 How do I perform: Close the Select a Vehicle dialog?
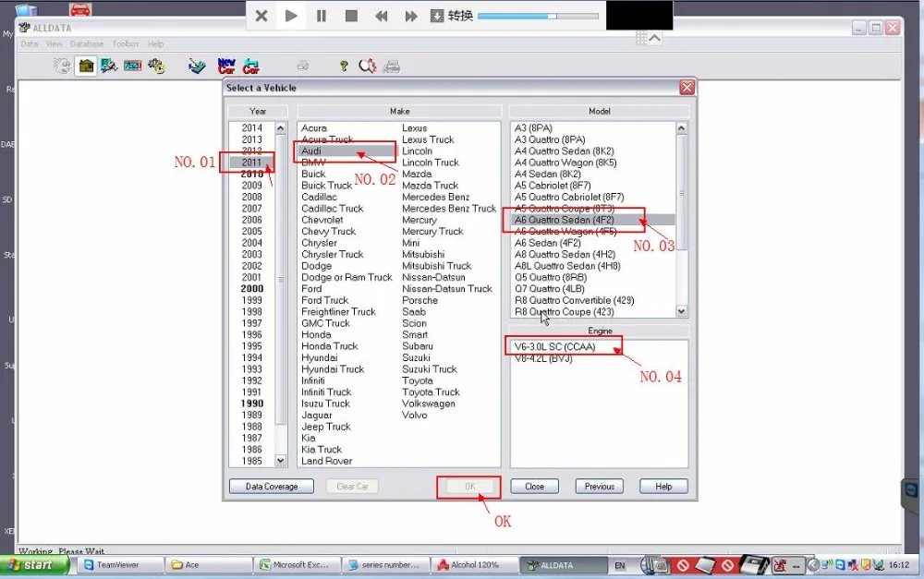click(687, 88)
